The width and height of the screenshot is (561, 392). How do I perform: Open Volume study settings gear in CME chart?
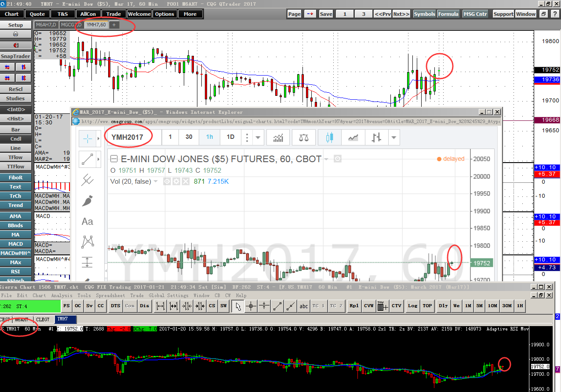pos(176,181)
